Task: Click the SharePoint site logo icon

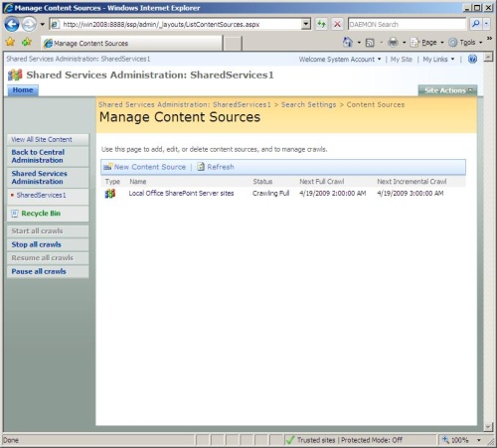Action: [15, 75]
